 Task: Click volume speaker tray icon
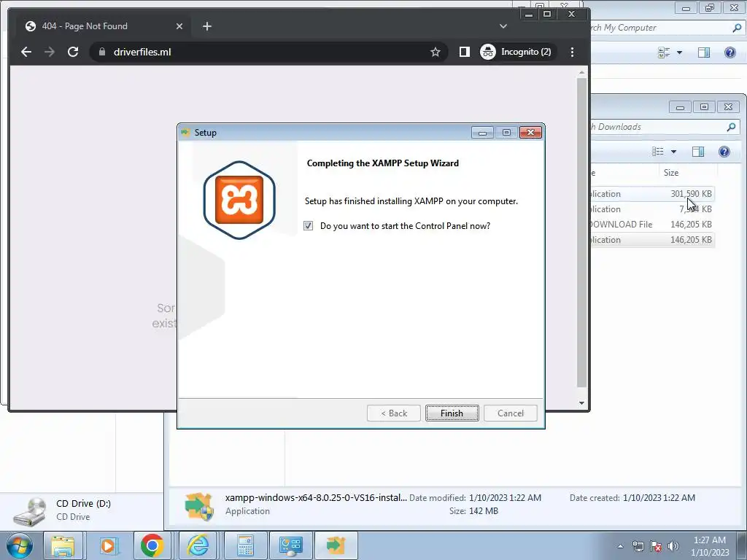673,546
